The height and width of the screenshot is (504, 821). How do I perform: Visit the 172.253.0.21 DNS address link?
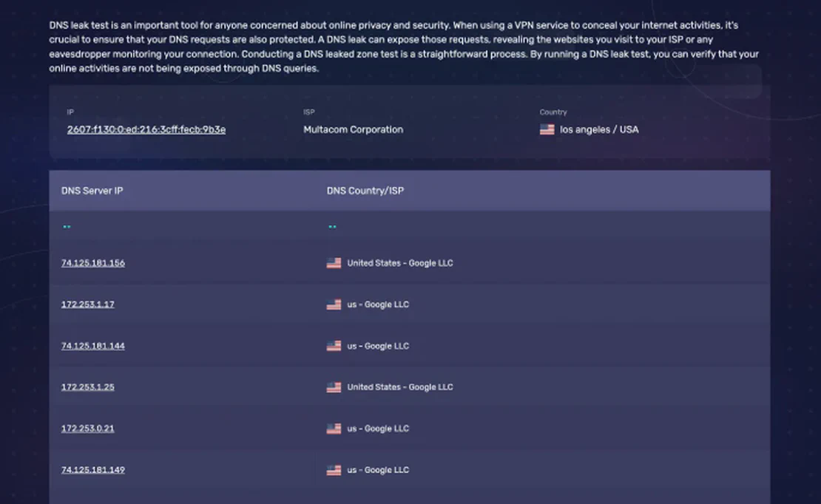coord(87,429)
